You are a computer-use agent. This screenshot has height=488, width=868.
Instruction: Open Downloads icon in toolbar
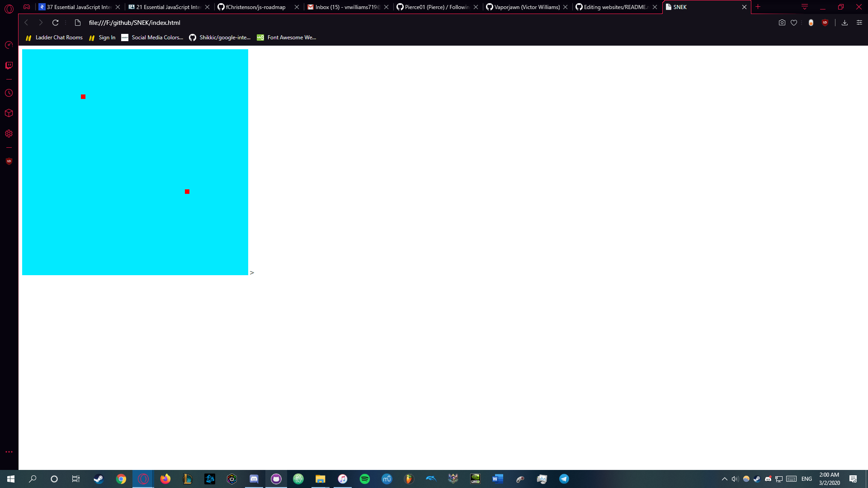[844, 23]
